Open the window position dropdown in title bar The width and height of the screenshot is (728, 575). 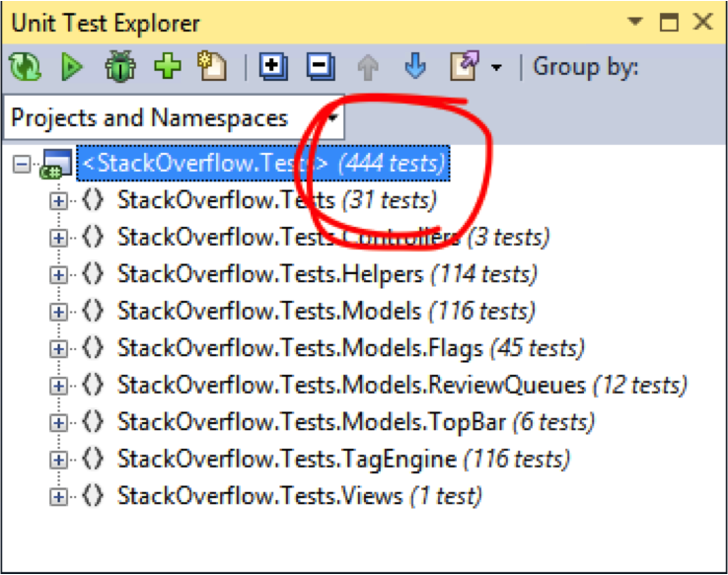click(x=634, y=22)
